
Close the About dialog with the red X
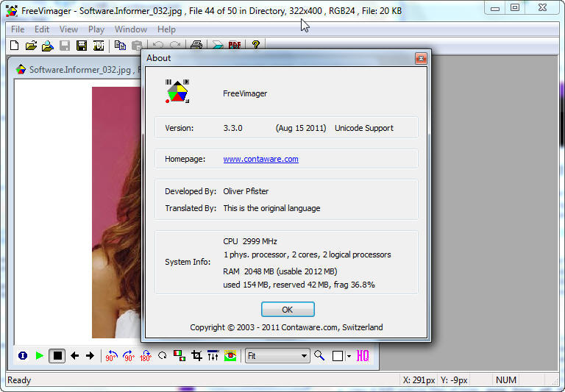[421, 58]
